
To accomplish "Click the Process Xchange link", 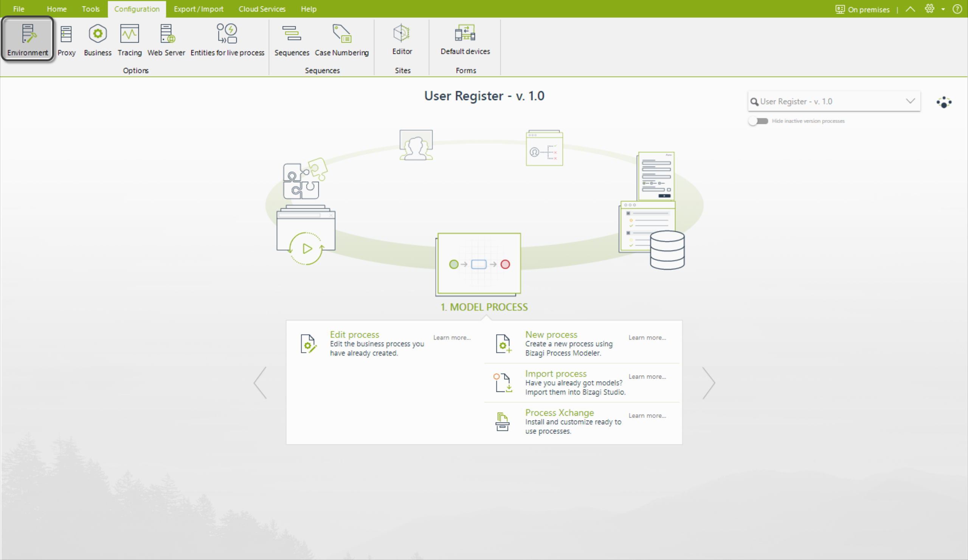I will [x=560, y=413].
